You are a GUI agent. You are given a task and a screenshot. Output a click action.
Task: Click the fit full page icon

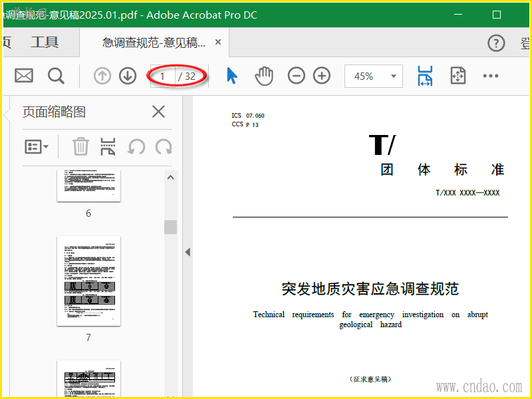click(458, 76)
